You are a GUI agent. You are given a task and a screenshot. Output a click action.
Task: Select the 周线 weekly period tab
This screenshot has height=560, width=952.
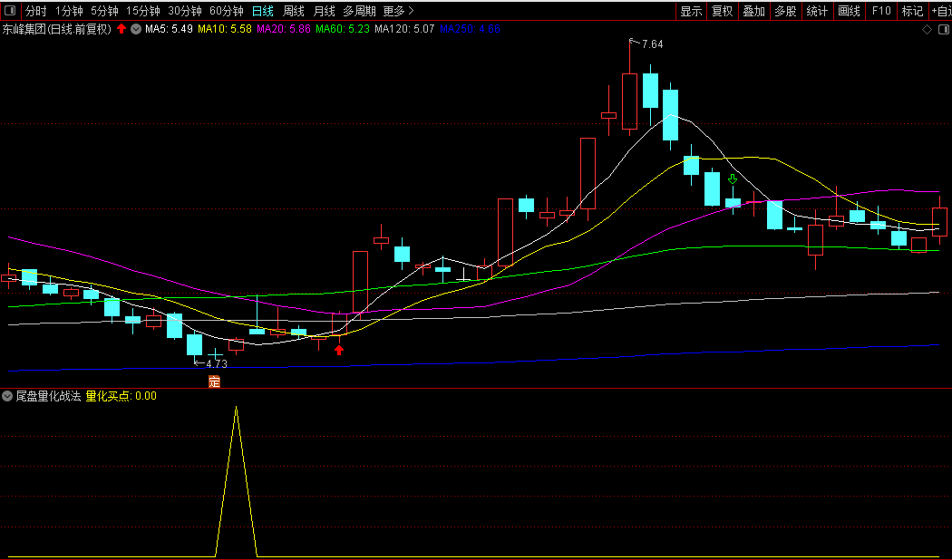294,11
